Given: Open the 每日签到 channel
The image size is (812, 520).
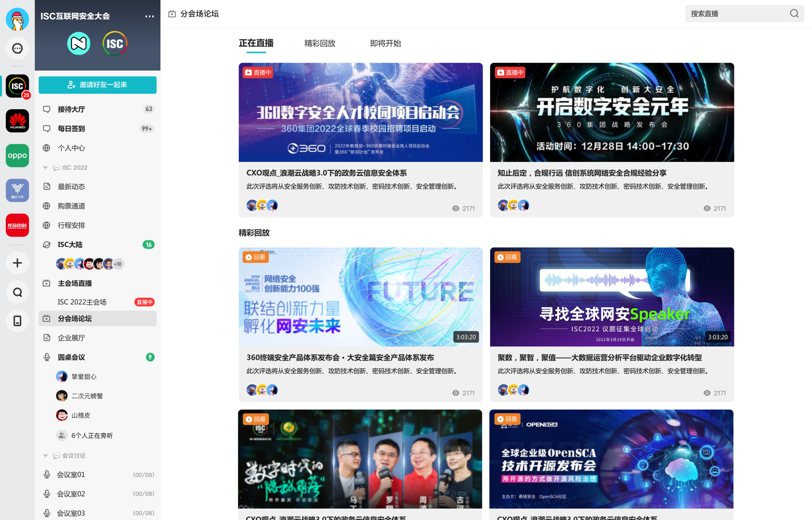Looking at the screenshot, I should click(71, 129).
